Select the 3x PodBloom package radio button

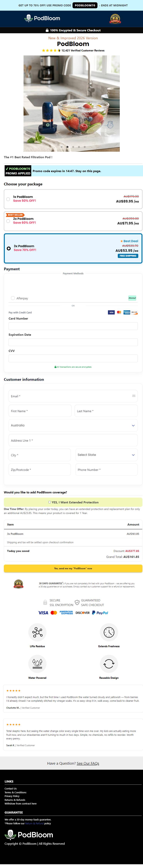point(9,248)
